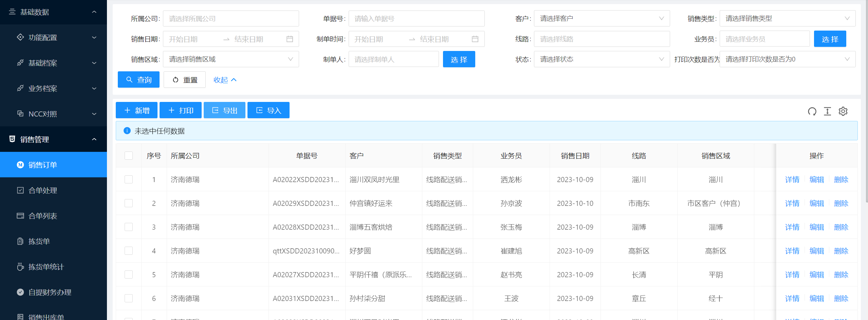Click the 基础档案 rocket icon
This screenshot has height=320, width=868.
[20, 63]
